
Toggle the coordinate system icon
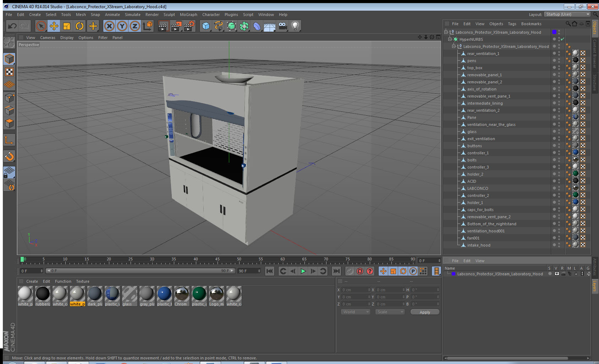coord(148,26)
